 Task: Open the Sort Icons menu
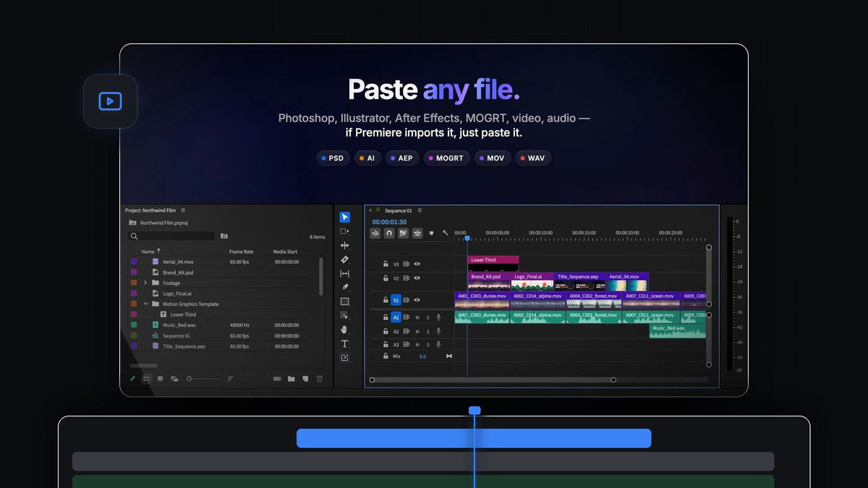tap(231, 379)
